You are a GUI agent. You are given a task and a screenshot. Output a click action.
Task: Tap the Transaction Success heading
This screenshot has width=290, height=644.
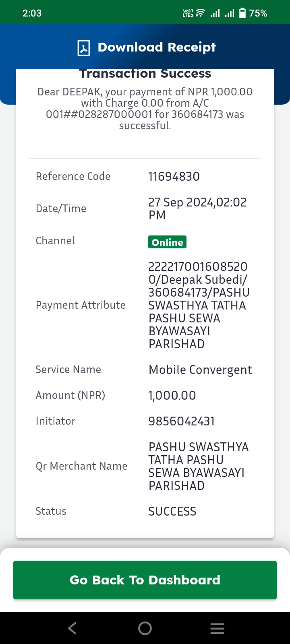point(145,74)
